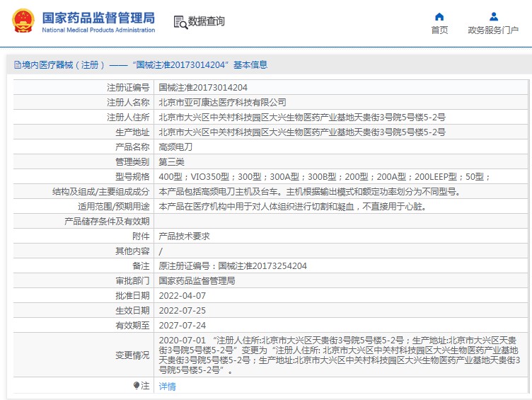Click the 产品储存条件及有效期 row label
Screen dimensions: 532x400
click(x=107, y=222)
